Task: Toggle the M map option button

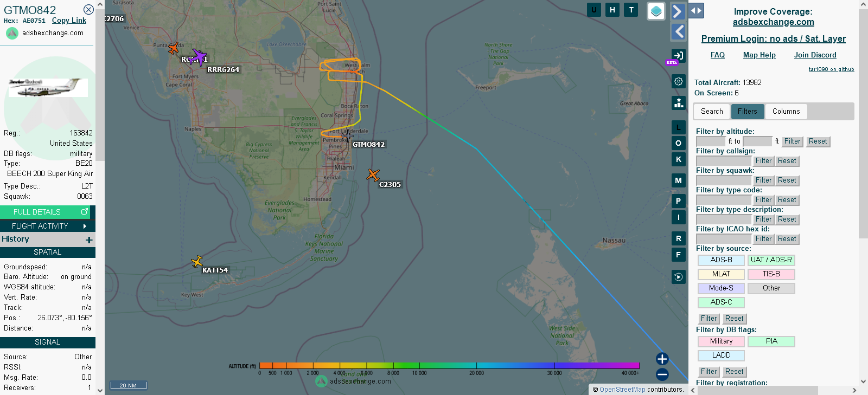Action: (678, 180)
